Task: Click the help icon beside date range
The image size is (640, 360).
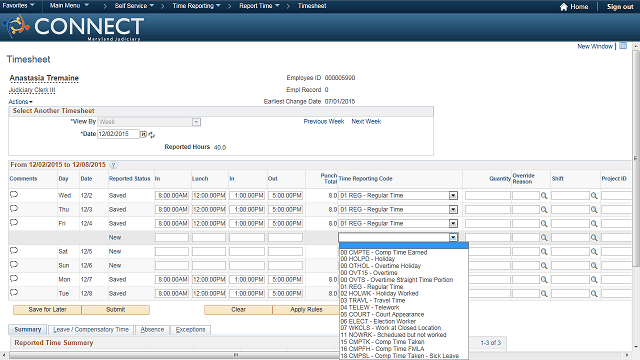Action: [113, 165]
